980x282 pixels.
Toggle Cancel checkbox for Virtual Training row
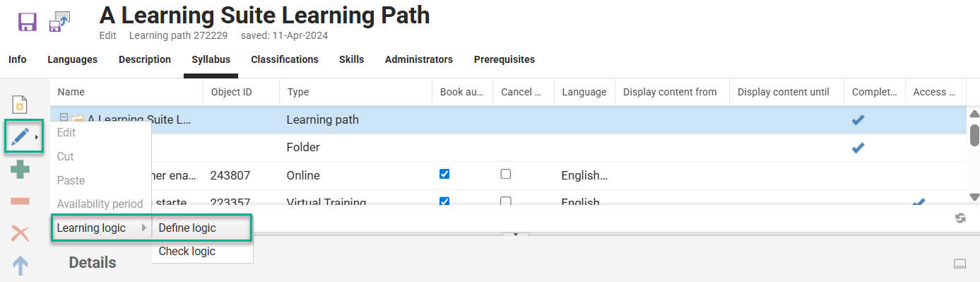click(x=506, y=201)
